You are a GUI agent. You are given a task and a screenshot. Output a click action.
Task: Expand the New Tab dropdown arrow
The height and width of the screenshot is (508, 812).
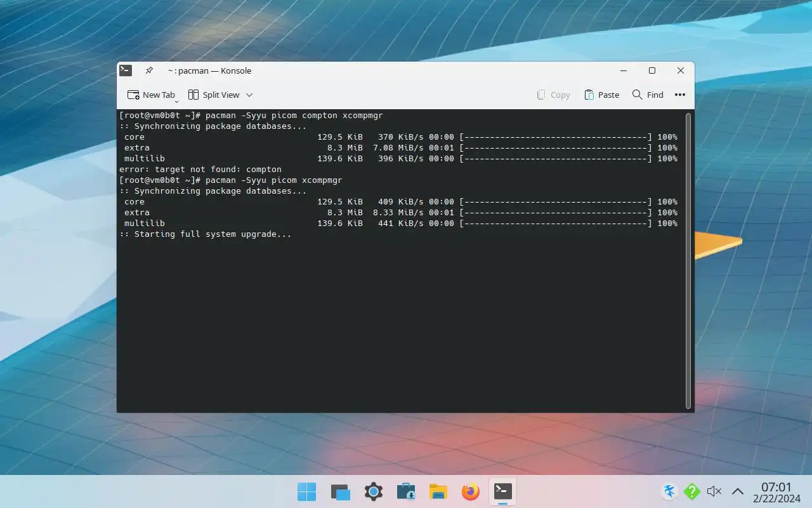(x=177, y=100)
